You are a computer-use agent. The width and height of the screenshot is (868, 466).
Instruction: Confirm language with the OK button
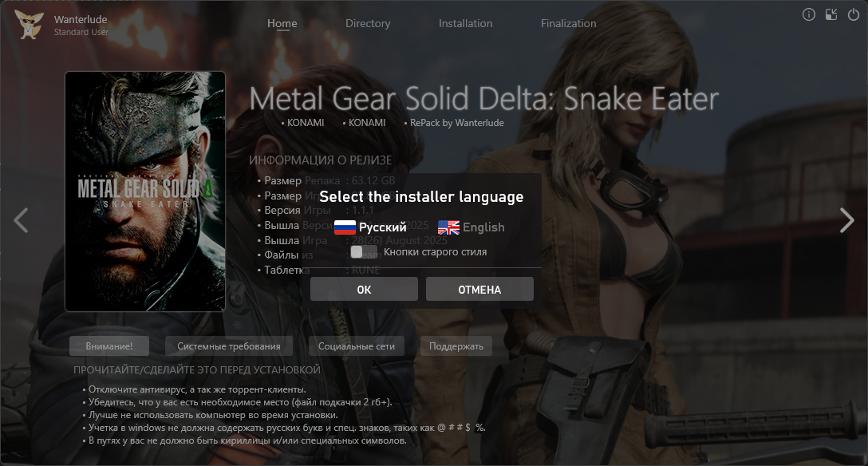pyautogui.click(x=364, y=290)
